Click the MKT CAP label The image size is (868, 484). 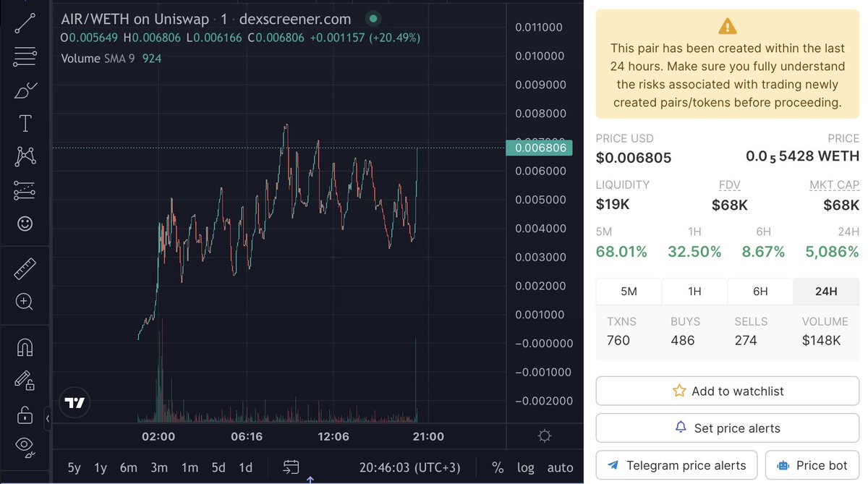click(834, 185)
